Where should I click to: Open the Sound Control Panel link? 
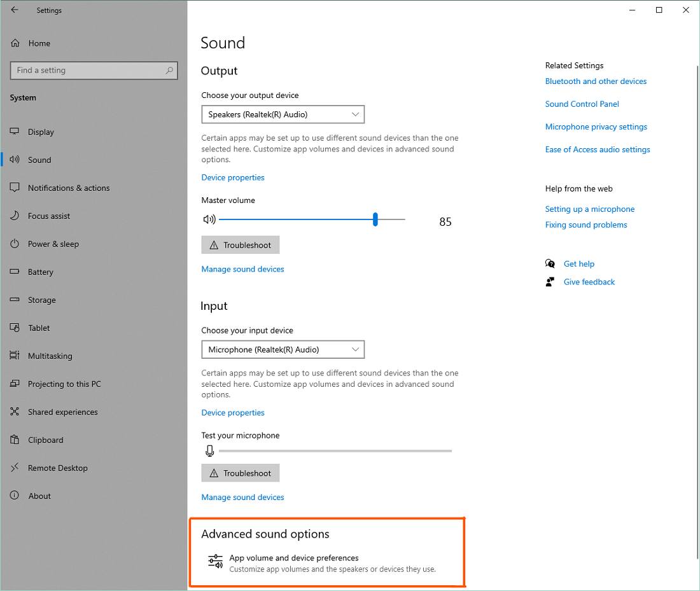click(582, 104)
